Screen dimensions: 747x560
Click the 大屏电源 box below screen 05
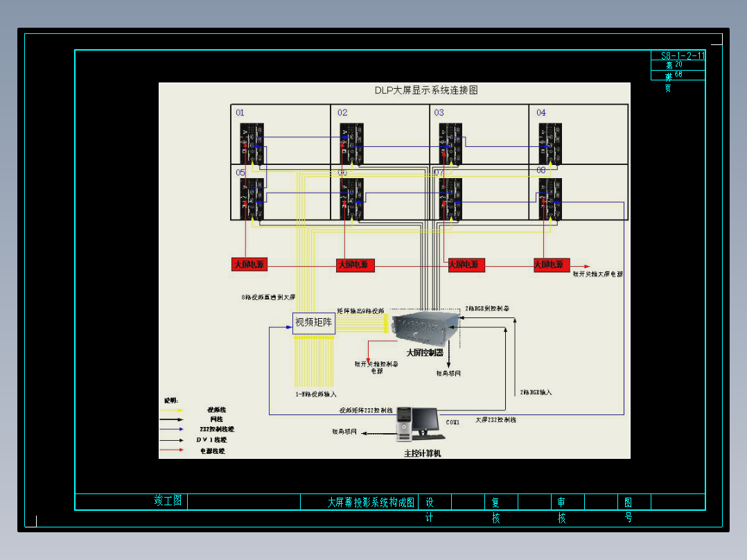249,265
